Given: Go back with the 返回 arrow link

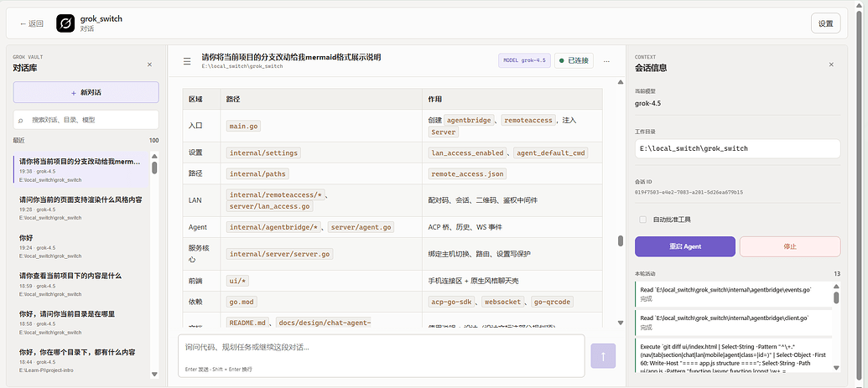Looking at the screenshot, I should pyautogui.click(x=32, y=23).
